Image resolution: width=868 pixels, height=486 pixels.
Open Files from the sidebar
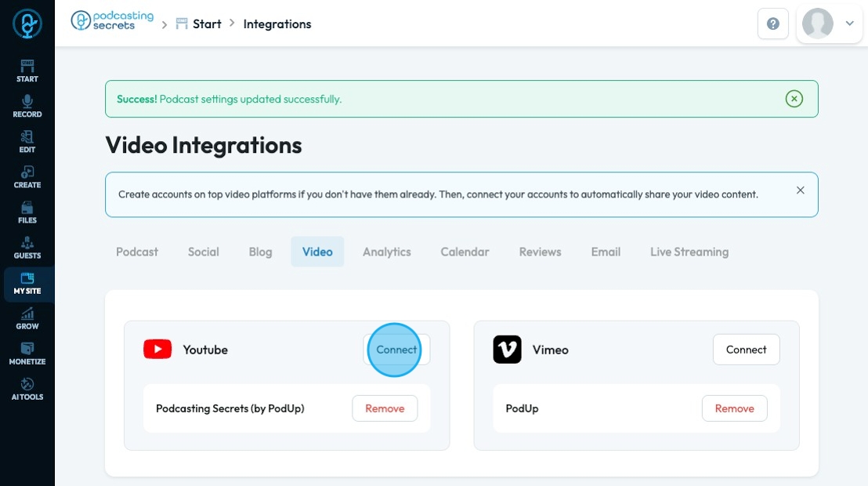(27, 212)
